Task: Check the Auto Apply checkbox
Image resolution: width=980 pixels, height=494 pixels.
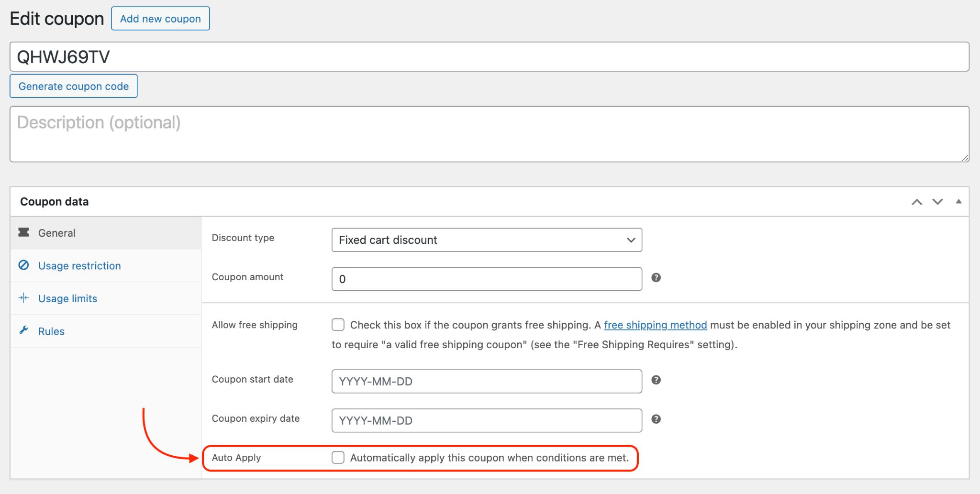Action: point(338,457)
